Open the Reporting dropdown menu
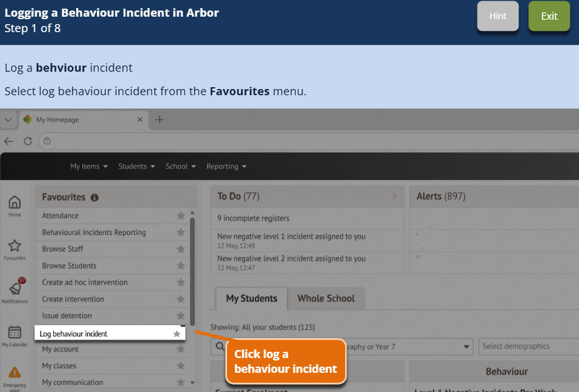This screenshot has height=392, width=579. pos(226,166)
